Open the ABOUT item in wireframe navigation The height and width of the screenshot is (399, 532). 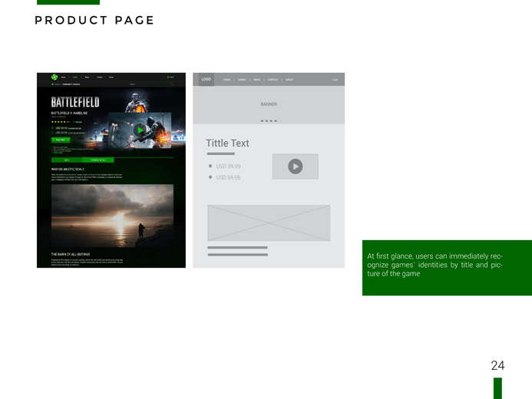(x=289, y=80)
